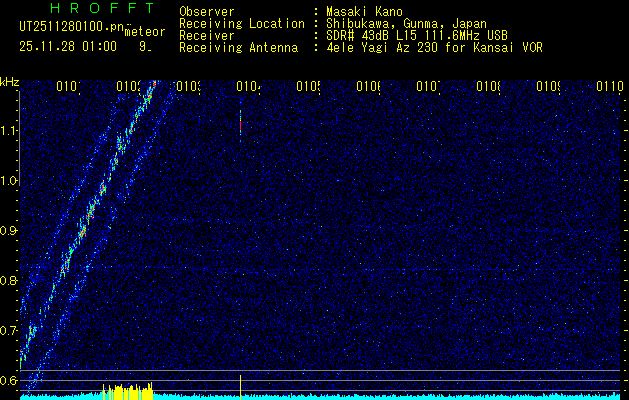
Task: Click the 0.8 frequency axis tick
Action: pos(9,281)
